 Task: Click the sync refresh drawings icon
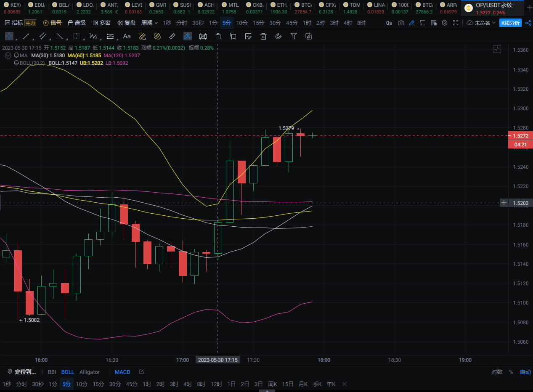[308, 36]
